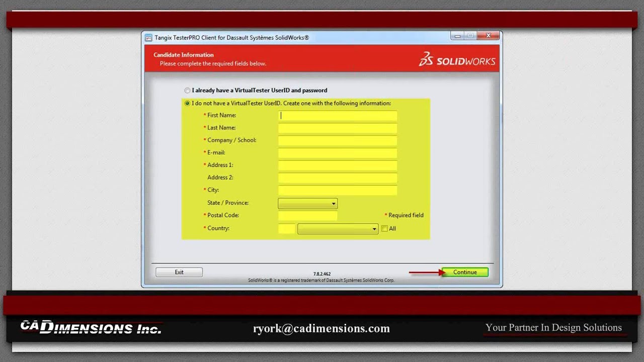Click the Postal Code input field
The height and width of the screenshot is (362, 644).
(x=307, y=216)
